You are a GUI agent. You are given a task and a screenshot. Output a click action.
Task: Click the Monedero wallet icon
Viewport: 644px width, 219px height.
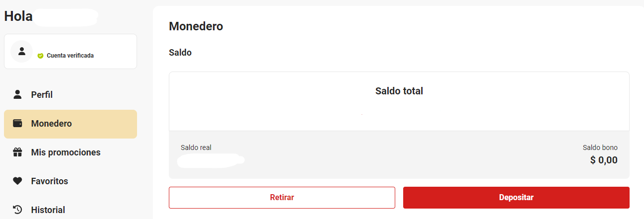pyautogui.click(x=17, y=124)
